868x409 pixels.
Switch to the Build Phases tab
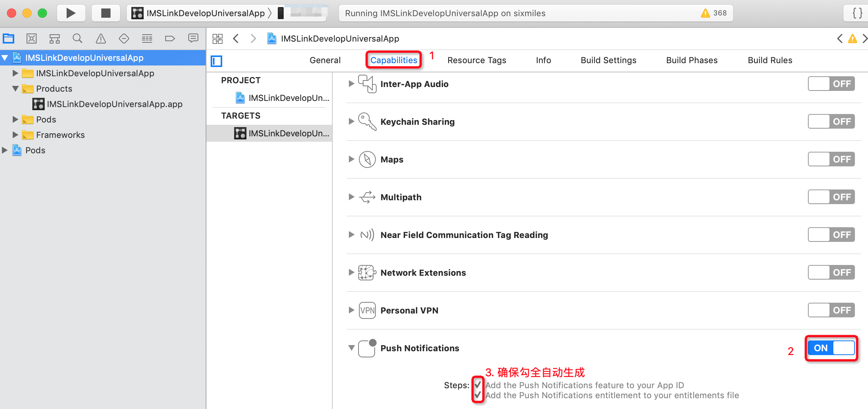click(x=692, y=60)
